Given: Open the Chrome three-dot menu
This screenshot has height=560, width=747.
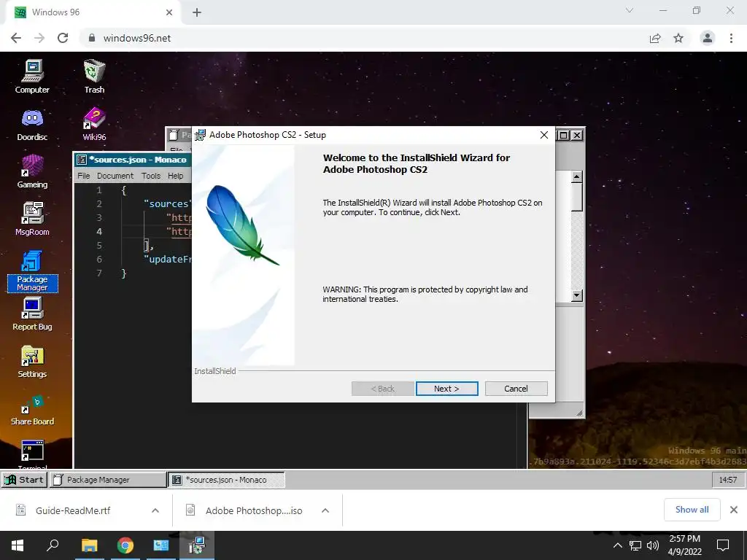Looking at the screenshot, I should (x=731, y=38).
